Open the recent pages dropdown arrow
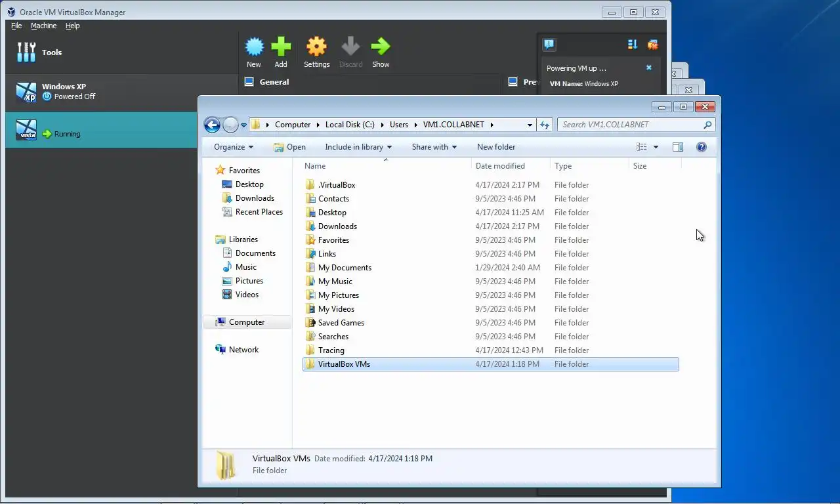Viewport: 840px width, 504px height. pyautogui.click(x=243, y=125)
